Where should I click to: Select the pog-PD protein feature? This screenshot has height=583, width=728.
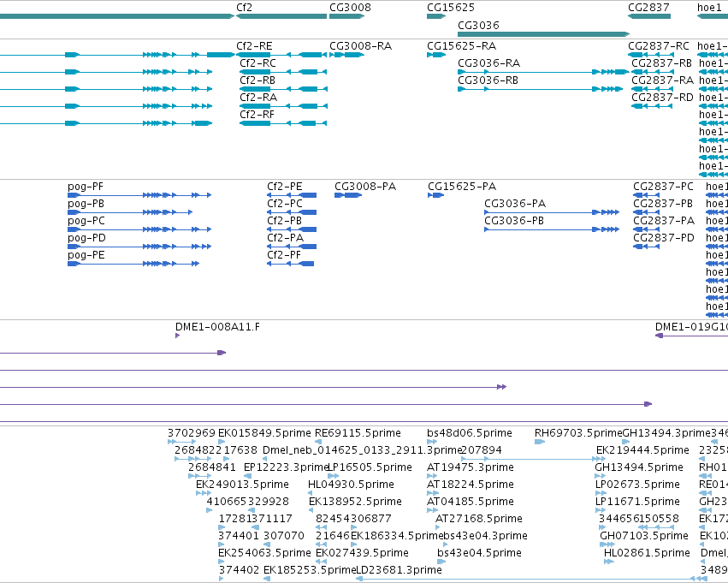[x=139, y=247]
